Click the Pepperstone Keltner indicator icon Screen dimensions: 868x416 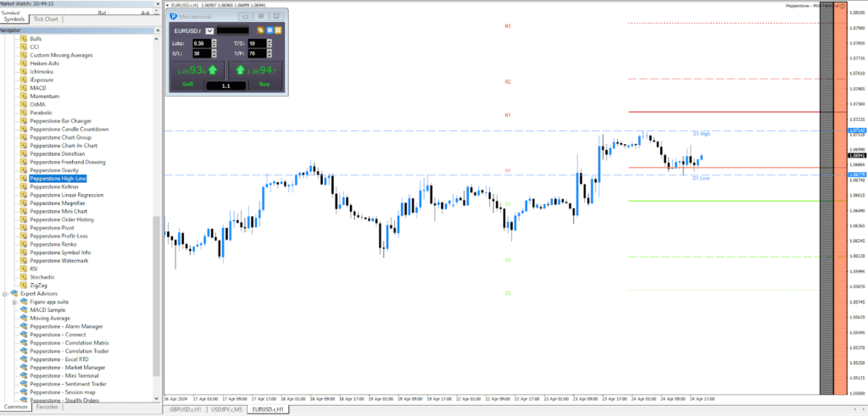coord(24,186)
